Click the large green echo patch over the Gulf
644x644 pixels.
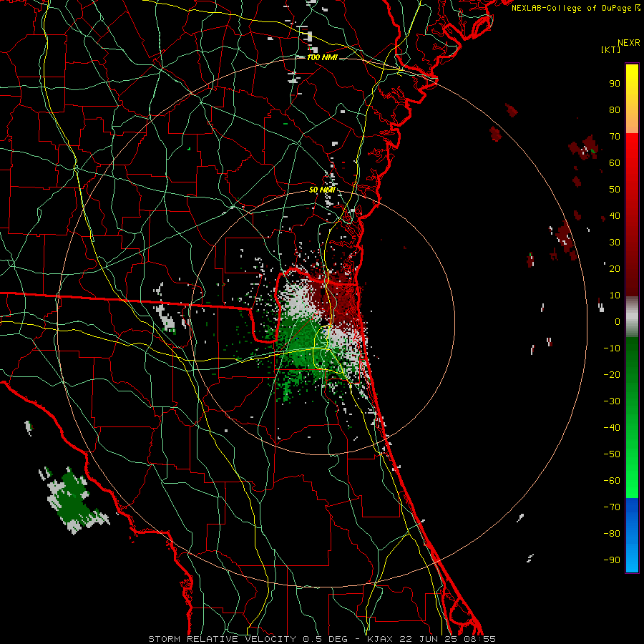point(72,500)
